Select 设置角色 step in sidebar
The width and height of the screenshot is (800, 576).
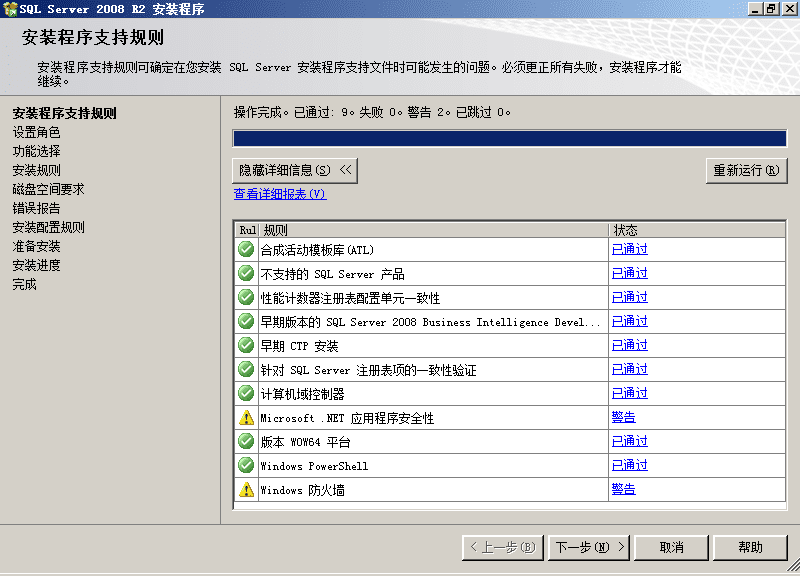coord(36,133)
